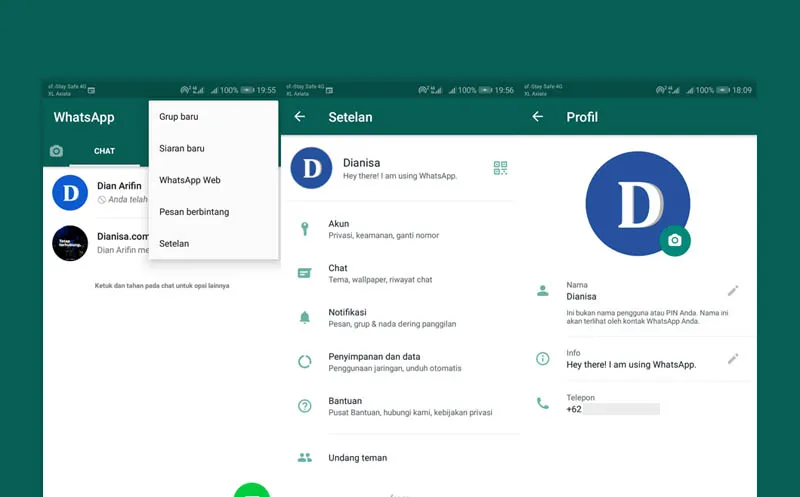Click the back arrow in Setelan header
800x497 pixels.
click(x=299, y=117)
